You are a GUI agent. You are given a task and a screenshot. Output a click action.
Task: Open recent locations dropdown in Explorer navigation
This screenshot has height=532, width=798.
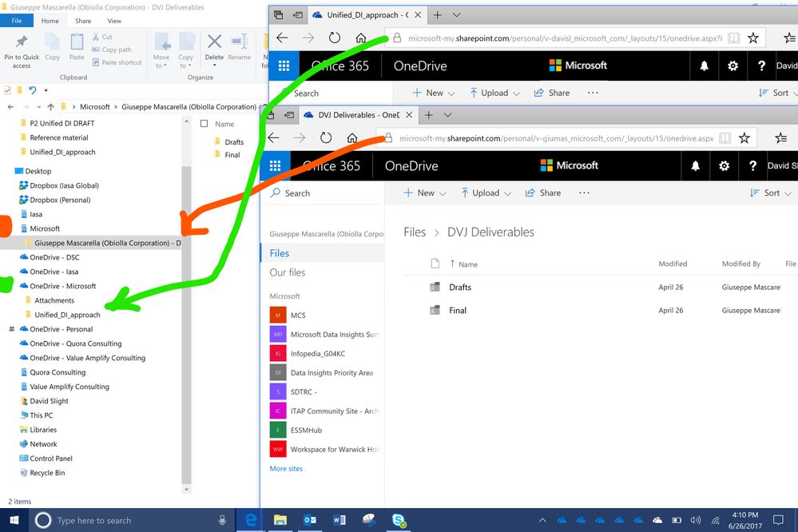[x=38, y=107]
